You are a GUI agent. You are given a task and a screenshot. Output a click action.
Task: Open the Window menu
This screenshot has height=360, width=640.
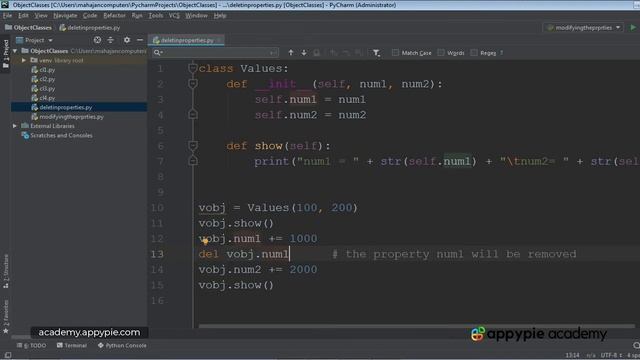point(196,16)
